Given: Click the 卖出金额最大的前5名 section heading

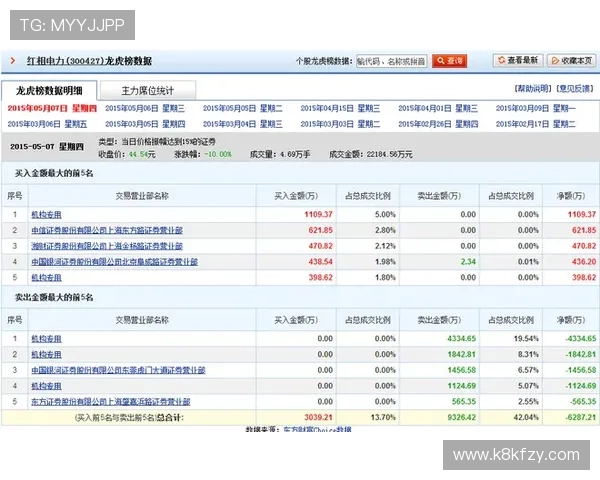Looking at the screenshot, I should 54,297.
